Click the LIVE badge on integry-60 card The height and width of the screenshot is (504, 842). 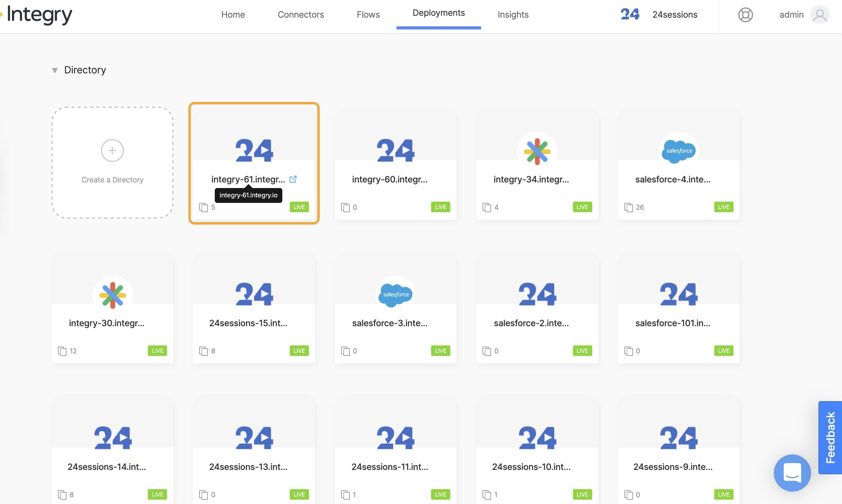point(441,207)
